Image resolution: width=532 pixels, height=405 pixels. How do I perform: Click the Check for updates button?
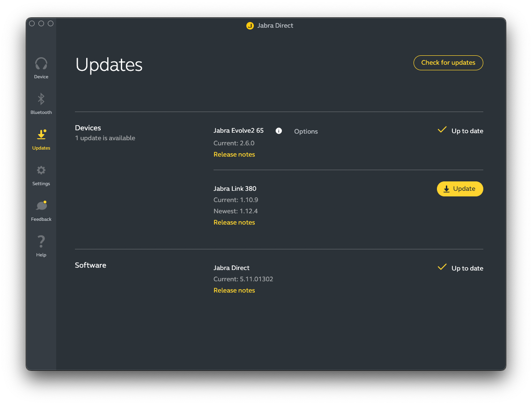[448, 63]
